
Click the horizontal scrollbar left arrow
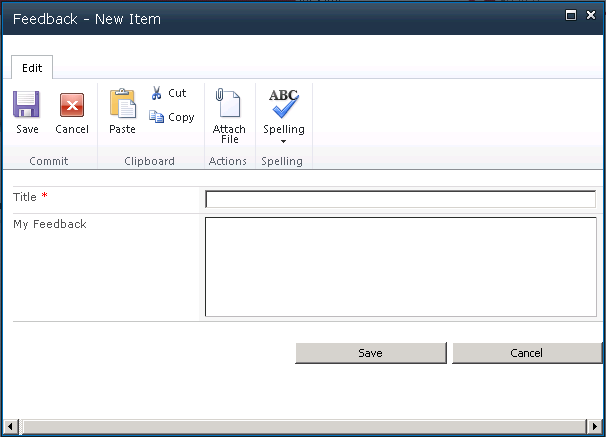(x=10, y=427)
